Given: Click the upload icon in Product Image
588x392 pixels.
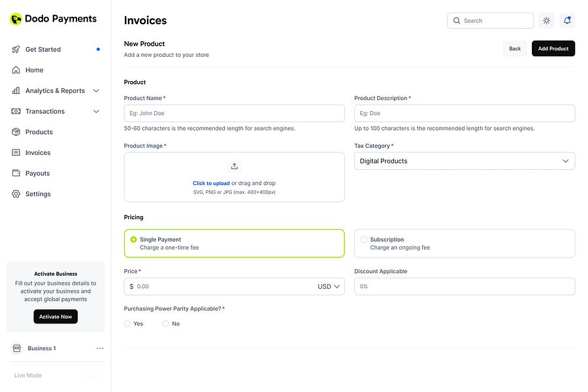Looking at the screenshot, I should (235, 167).
